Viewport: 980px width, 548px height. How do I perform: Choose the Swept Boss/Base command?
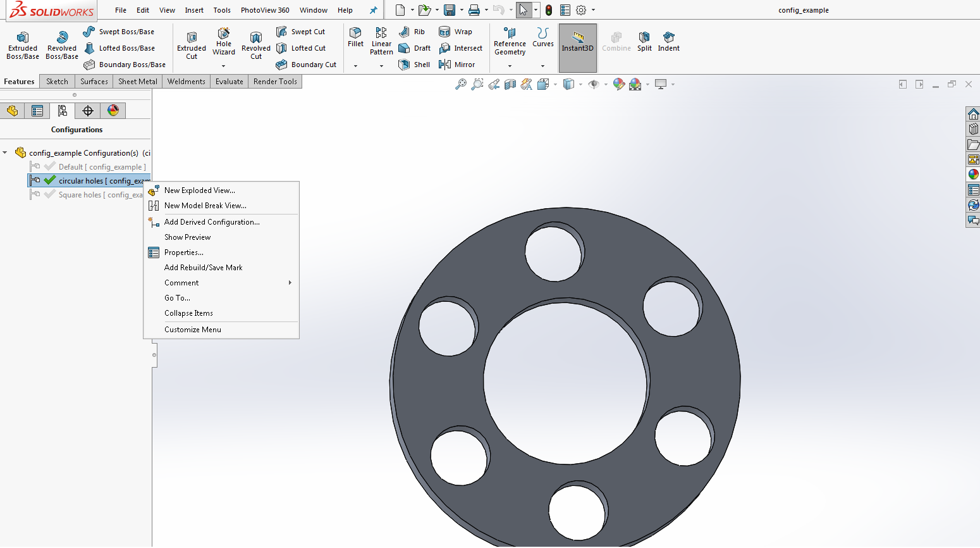point(119,32)
